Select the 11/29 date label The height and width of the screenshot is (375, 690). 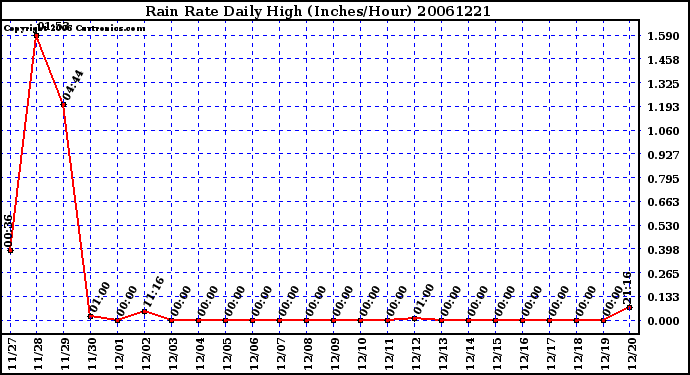(x=65, y=354)
